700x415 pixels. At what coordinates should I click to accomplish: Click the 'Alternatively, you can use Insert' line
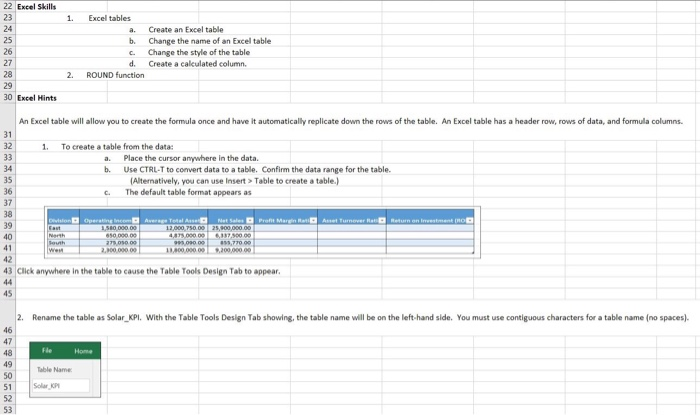pyautogui.click(x=234, y=181)
